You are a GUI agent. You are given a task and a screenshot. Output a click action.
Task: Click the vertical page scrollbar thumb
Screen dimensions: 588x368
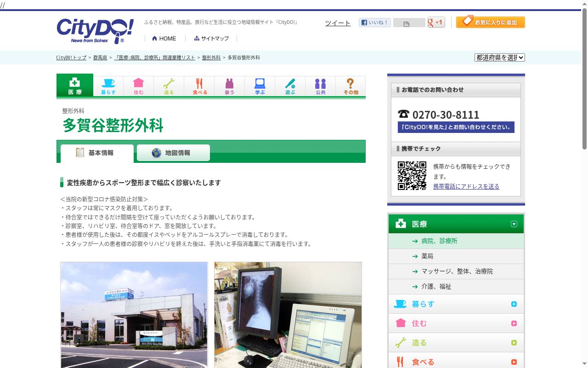pos(584,78)
